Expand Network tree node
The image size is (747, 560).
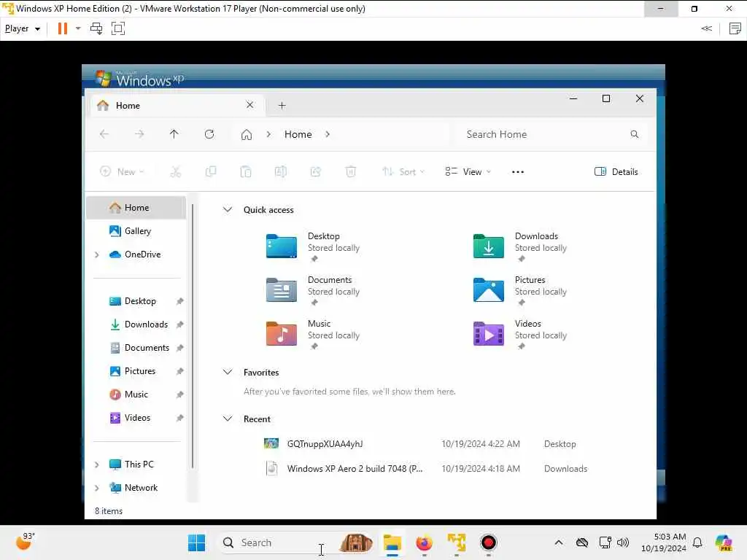tap(97, 488)
